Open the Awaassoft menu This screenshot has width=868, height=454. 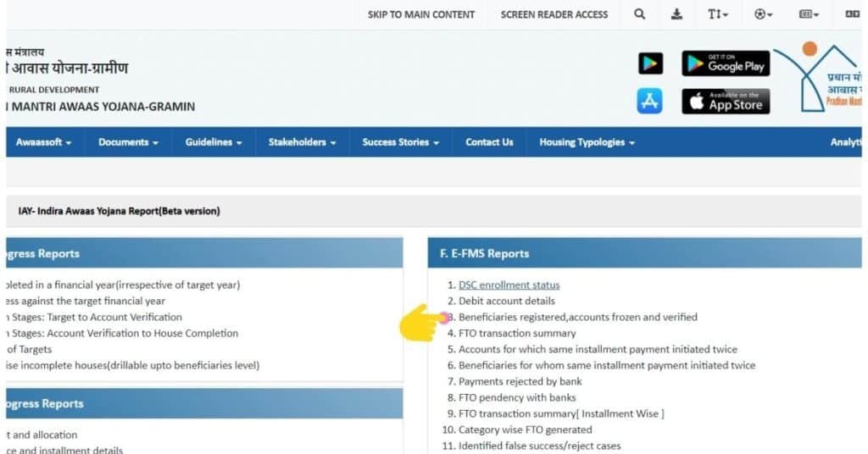click(x=44, y=142)
